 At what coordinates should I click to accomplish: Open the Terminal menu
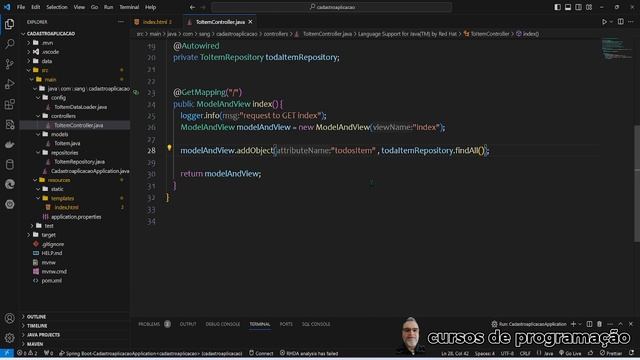click(129, 7)
